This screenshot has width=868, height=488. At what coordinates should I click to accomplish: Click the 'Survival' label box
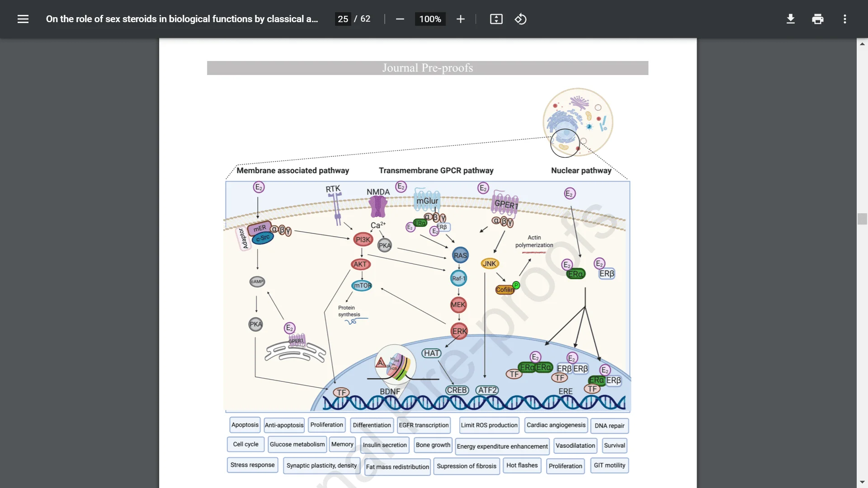[614, 446]
